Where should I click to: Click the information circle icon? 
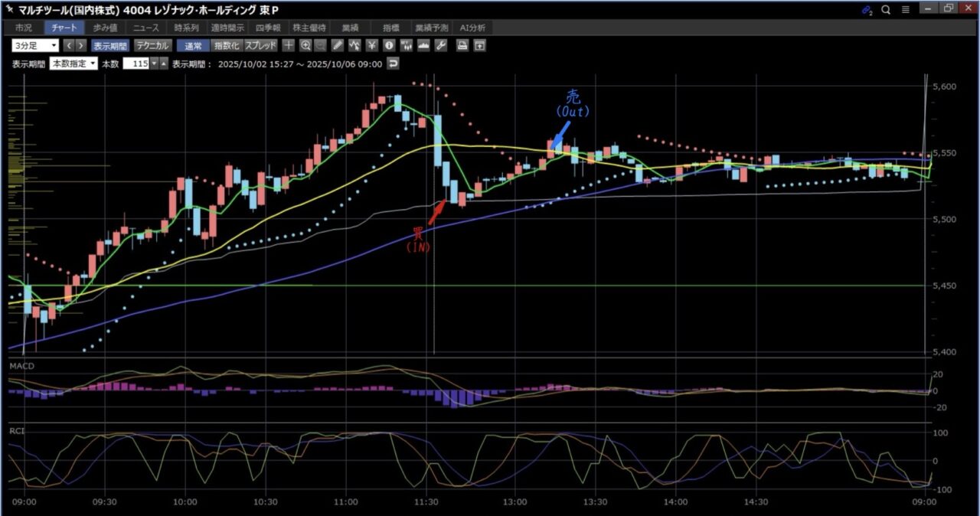tap(389, 45)
